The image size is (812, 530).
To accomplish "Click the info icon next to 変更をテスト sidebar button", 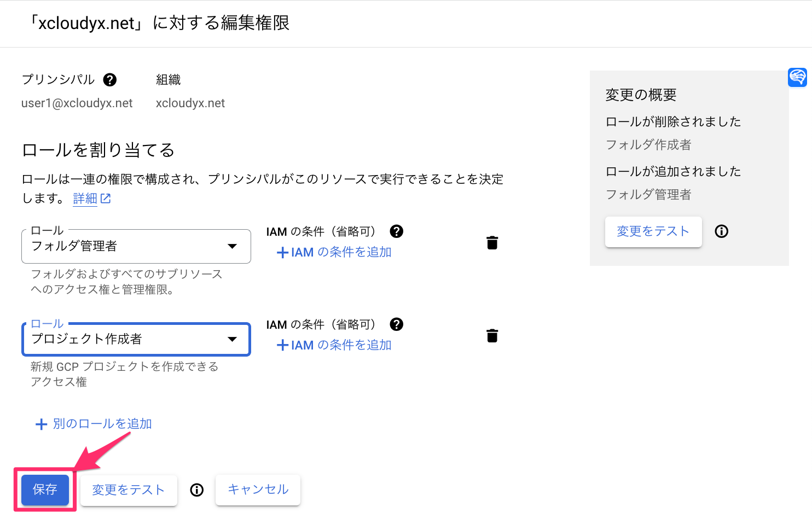I will pos(721,231).
